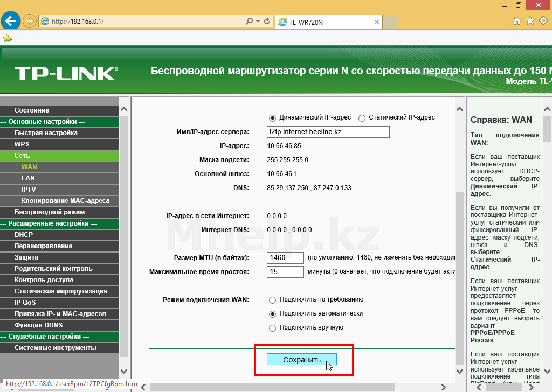Open browser Tools gear icon
This screenshot has width=552, height=392.
[543, 21]
